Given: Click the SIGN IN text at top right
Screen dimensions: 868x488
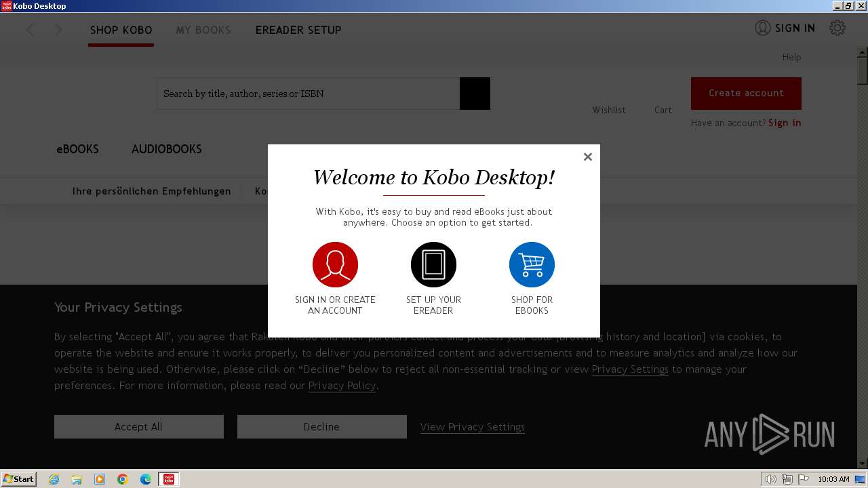Looking at the screenshot, I should pyautogui.click(x=795, y=28).
